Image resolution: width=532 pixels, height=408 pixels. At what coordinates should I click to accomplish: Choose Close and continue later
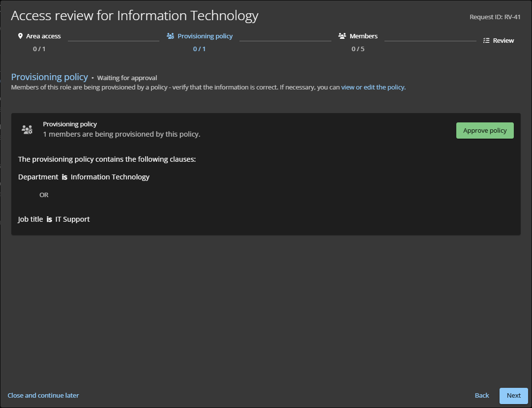coord(43,396)
